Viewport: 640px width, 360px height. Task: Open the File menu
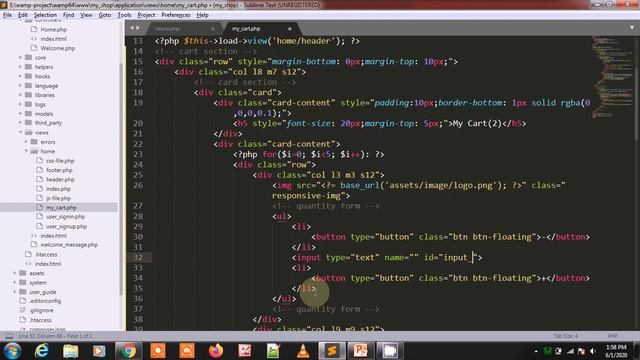point(7,15)
